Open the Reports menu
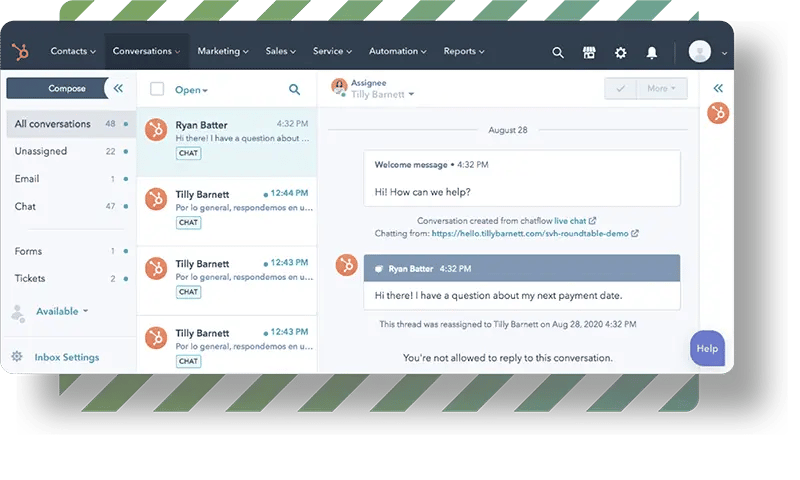 (x=464, y=51)
